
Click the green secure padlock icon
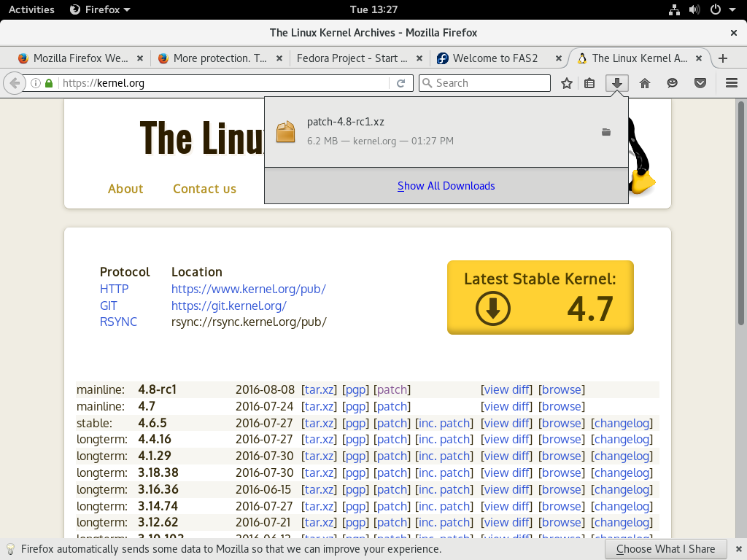pos(49,83)
